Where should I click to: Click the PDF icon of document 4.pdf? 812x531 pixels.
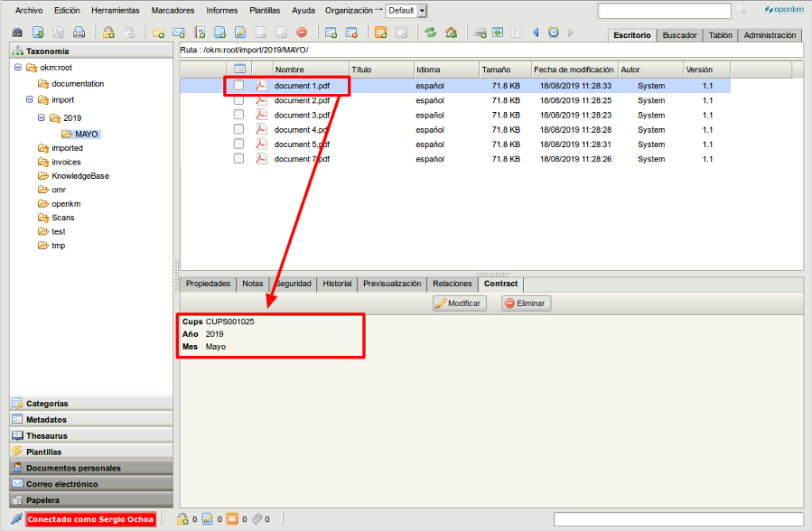[x=261, y=130]
